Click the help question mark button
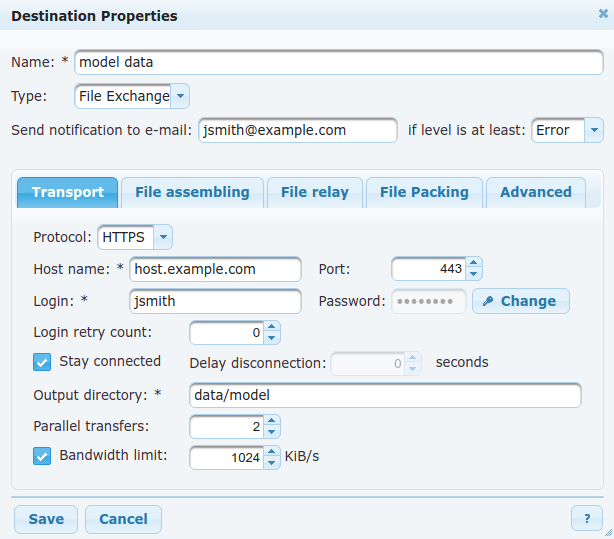The image size is (614, 539). coord(587,519)
